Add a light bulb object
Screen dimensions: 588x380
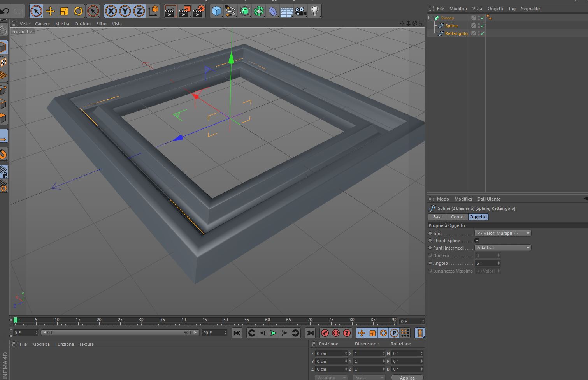315,11
